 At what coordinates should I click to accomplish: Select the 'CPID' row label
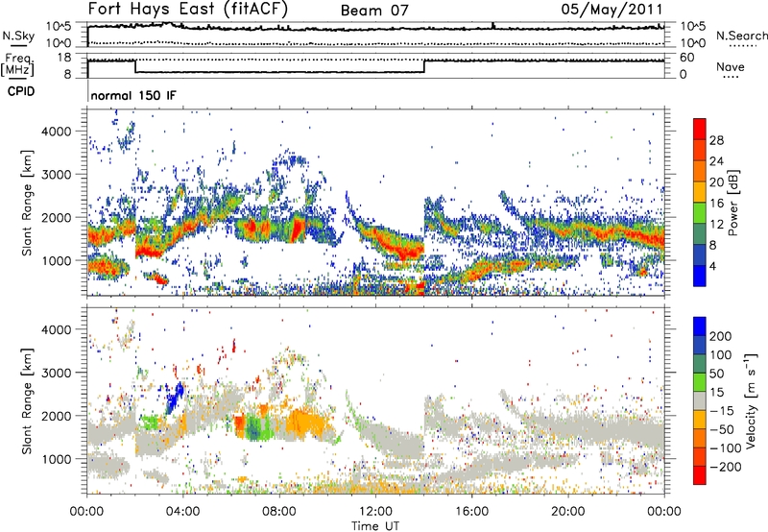click(x=21, y=91)
